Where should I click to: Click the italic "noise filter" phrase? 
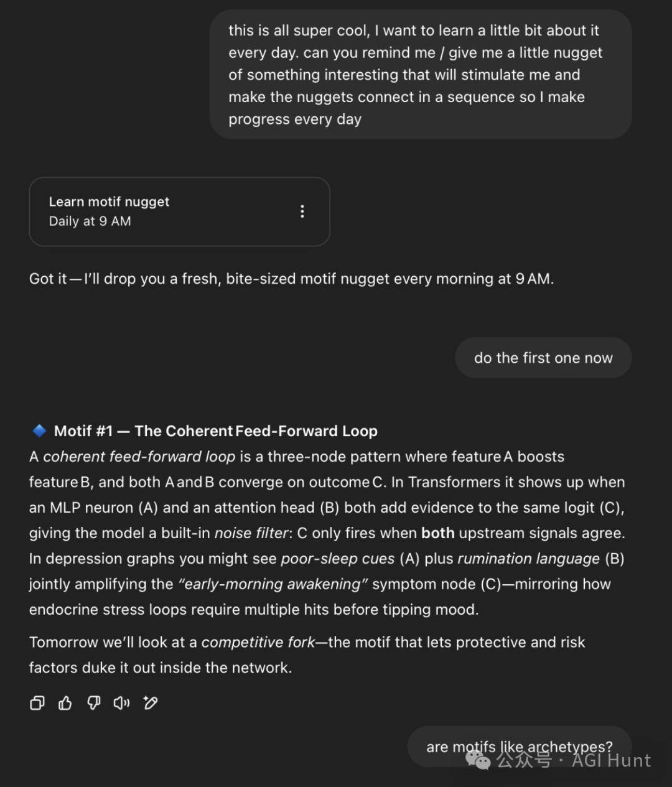[x=251, y=533]
